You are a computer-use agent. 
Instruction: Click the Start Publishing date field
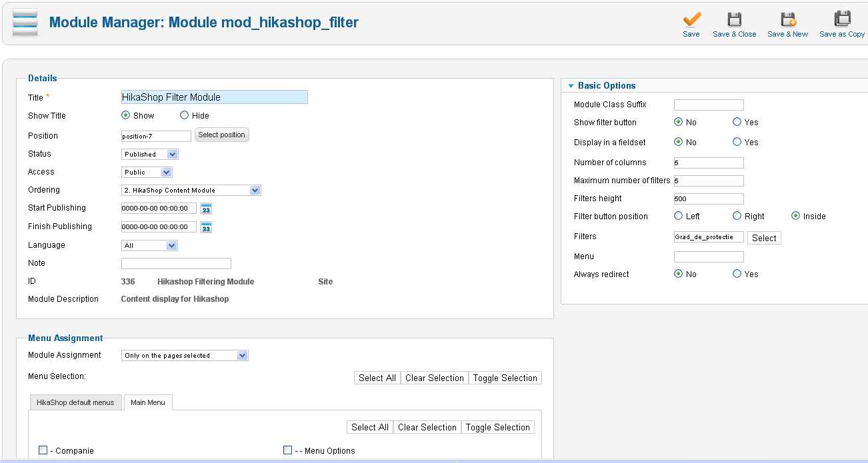tap(159, 209)
